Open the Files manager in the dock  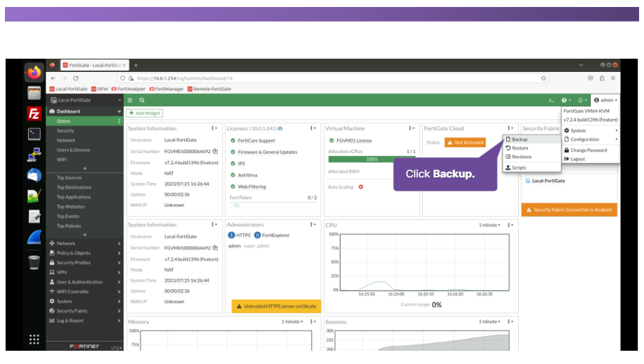click(x=34, y=93)
